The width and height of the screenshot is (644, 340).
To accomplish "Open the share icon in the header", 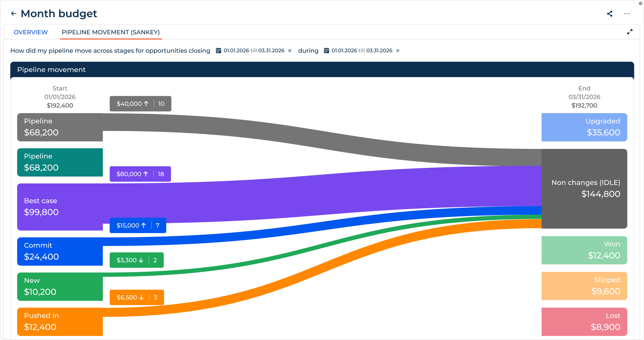I will (x=610, y=14).
